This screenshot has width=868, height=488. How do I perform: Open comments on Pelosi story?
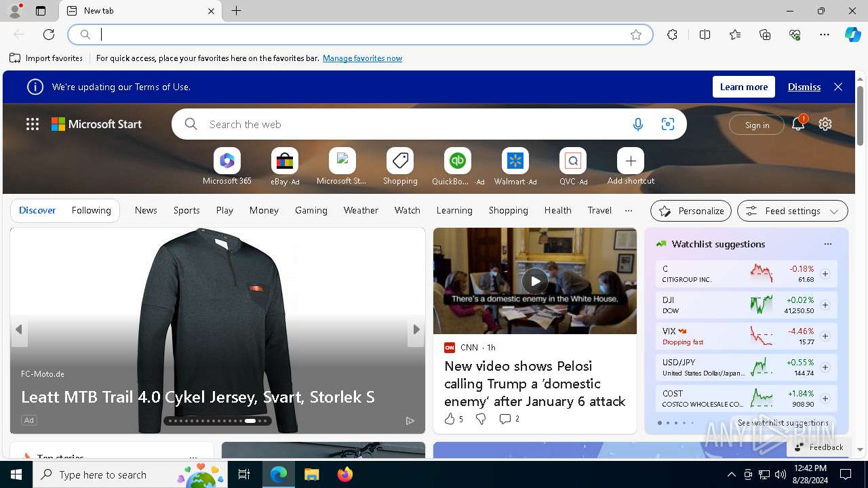509,419
